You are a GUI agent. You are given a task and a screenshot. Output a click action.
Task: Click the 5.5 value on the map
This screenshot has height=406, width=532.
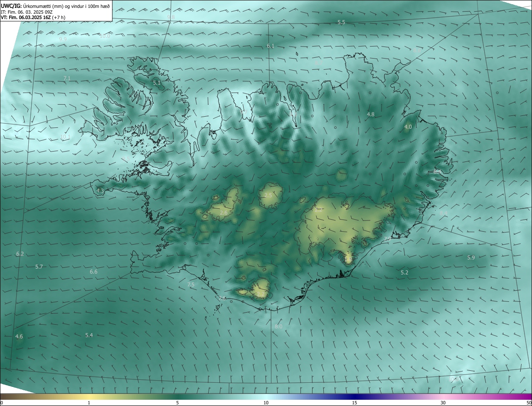coord(341,22)
